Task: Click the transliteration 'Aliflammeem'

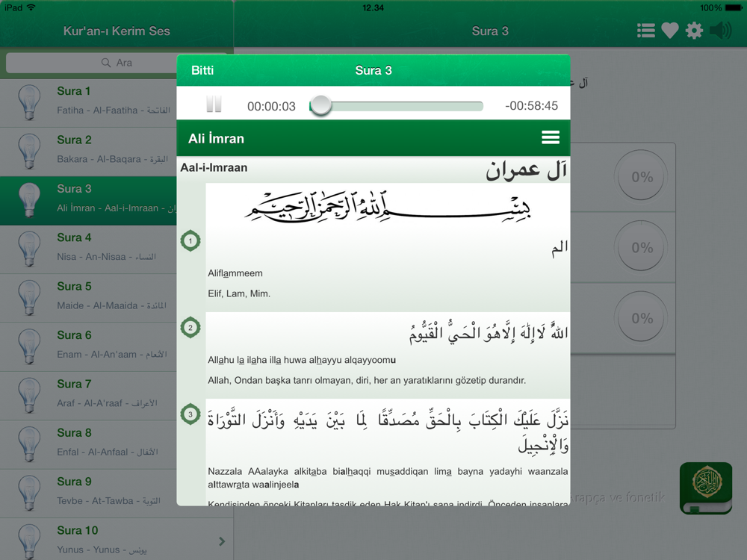Action: click(x=235, y=273)
